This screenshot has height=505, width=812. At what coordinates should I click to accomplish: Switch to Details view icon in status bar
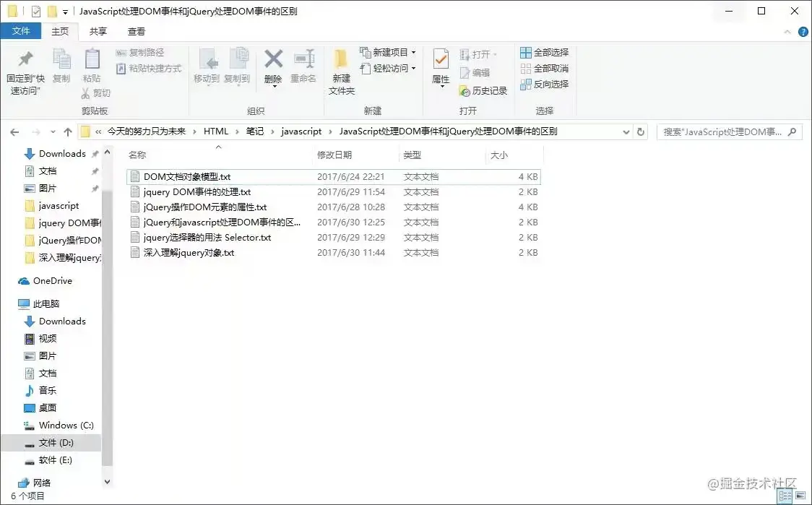point(785,496)
